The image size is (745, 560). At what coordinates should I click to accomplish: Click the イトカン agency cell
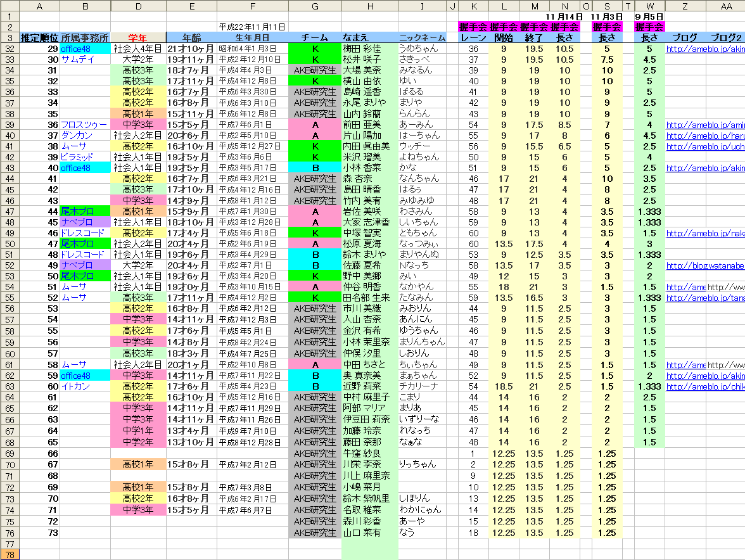[85, 386]
